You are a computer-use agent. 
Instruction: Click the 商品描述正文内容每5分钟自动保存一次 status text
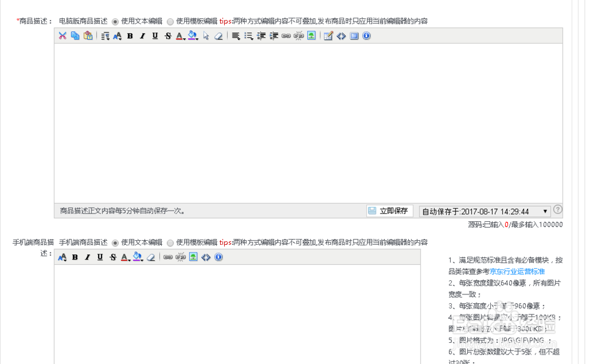[122, 211]
